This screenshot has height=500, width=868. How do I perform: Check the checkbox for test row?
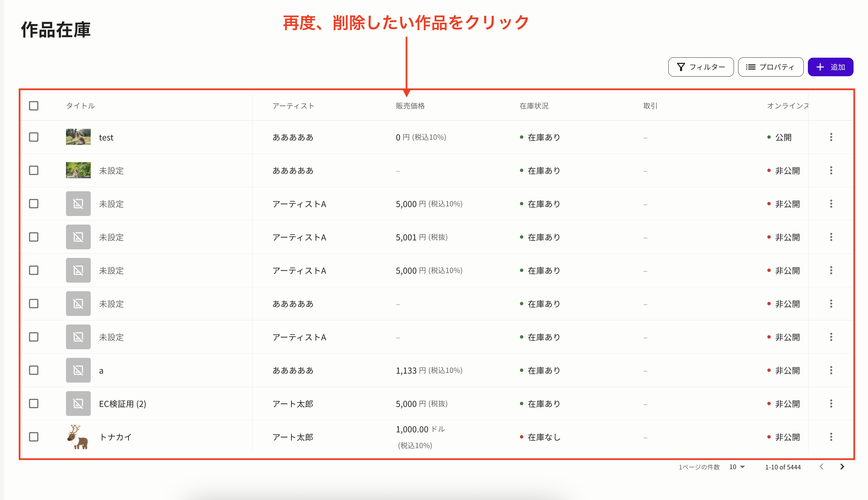click(x=34, y=137)
